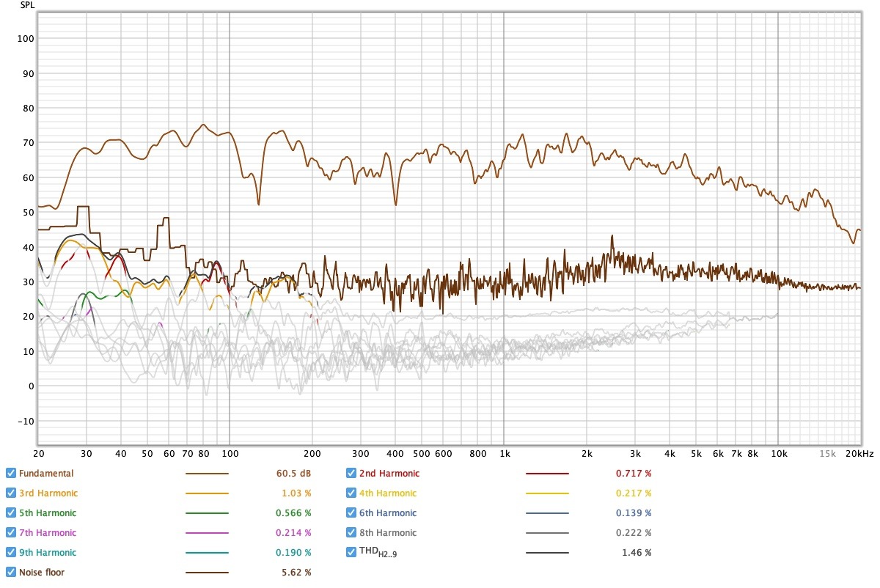Uncheck the Noise floor checkbox
Viewport: 880px width, 588px height.
point(11,573)
